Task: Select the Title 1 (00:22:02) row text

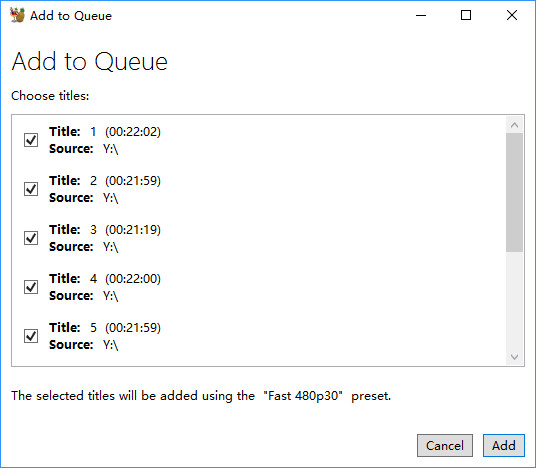Action: click(105, 132)
